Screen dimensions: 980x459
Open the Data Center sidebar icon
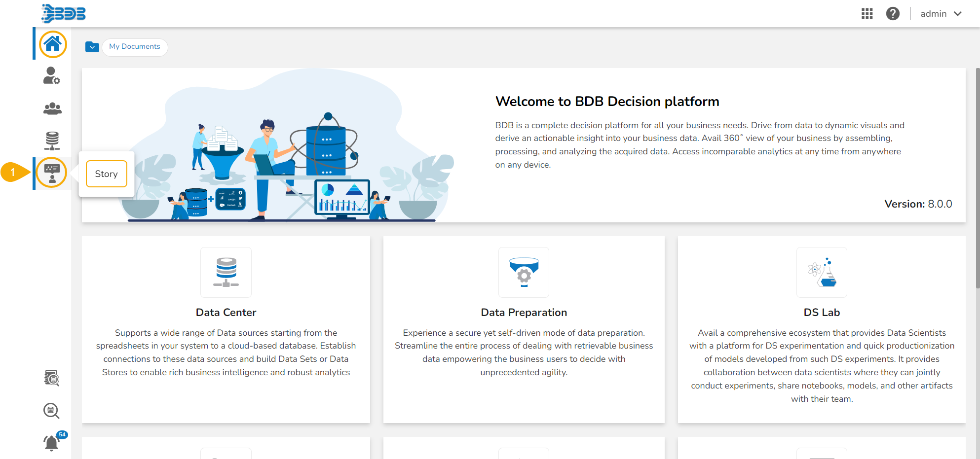click(x=52, y=141)
